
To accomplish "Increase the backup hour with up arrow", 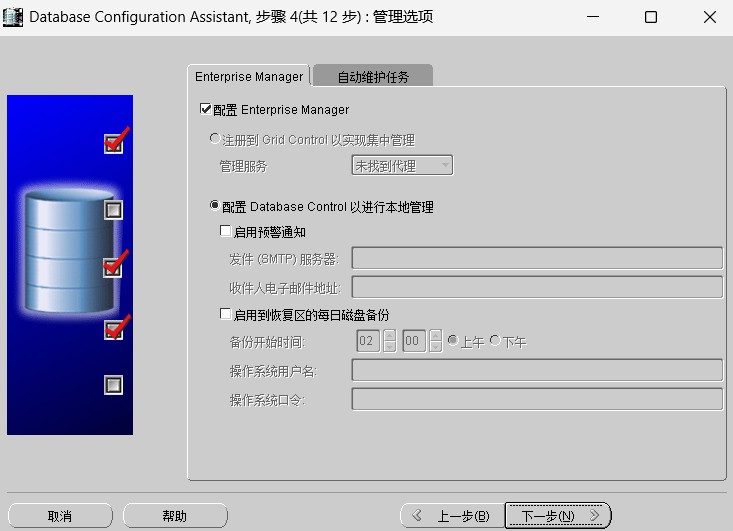I will click(x=389, y=335).
